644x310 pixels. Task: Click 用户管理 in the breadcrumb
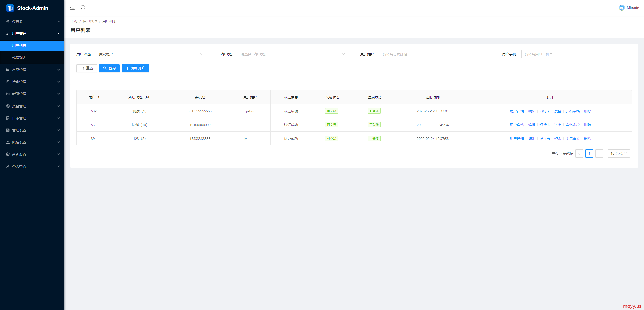point(90,21)
